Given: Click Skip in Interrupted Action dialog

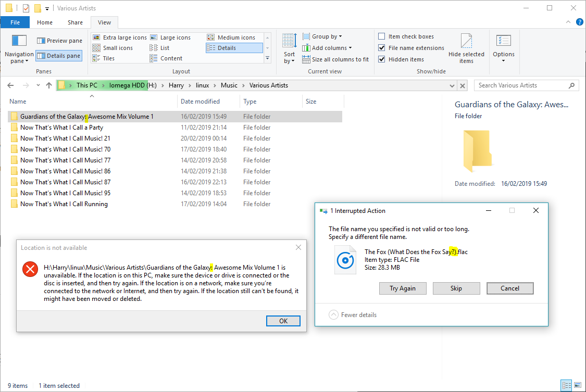Looking at the screenshot, I should pyautogui.click(x=456, y=288).
